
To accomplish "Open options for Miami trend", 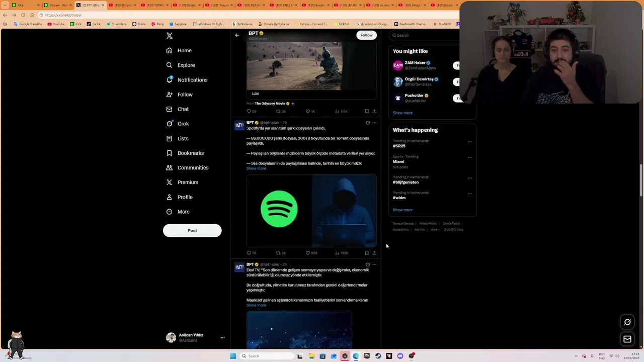I will pyautogui.click(x=470, y=157).
